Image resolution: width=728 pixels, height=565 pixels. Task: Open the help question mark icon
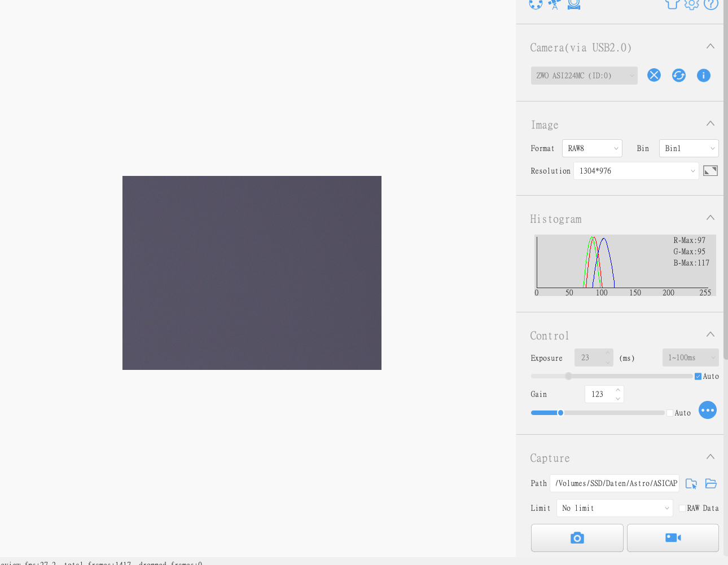click(x=711, y=4)
